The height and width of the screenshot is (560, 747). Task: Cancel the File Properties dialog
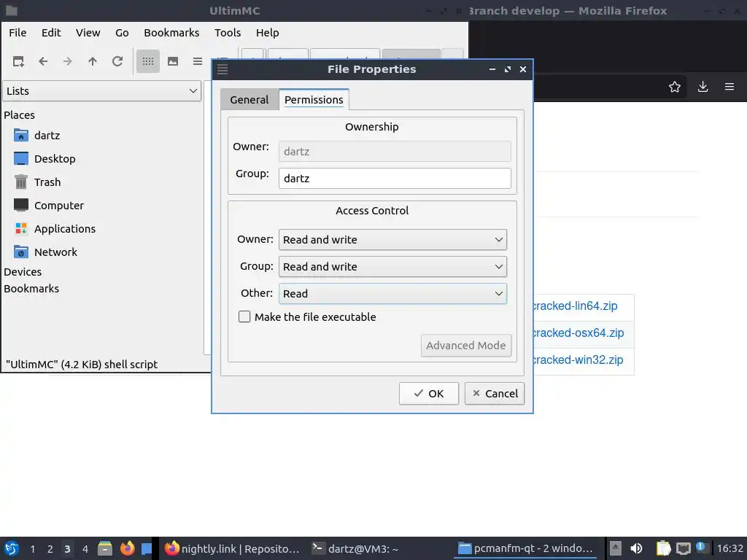point(495,394)
